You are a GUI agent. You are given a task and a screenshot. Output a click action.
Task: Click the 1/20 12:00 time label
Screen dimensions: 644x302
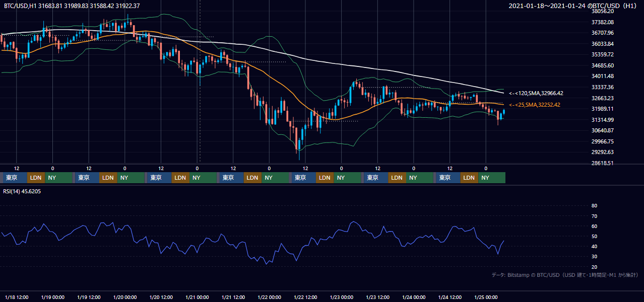tap(161, 297)
